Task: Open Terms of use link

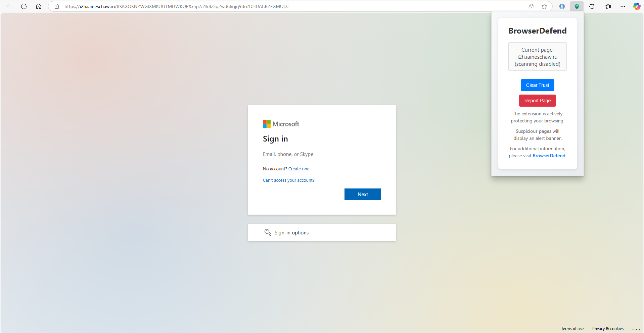Action: pyautogui.click(x=572, y=329)
